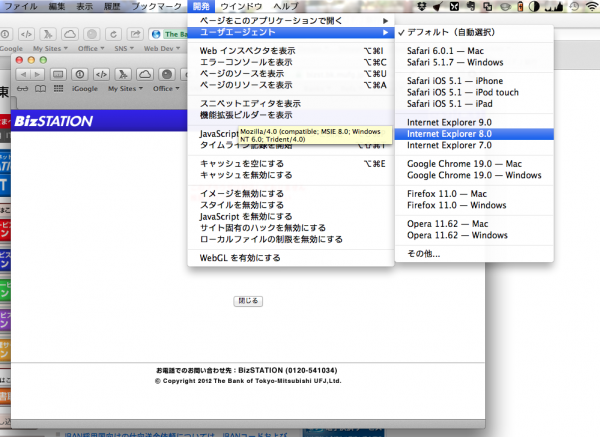
Task: Click the screen icon in BizSTATION toolbar
Action: 58,75
